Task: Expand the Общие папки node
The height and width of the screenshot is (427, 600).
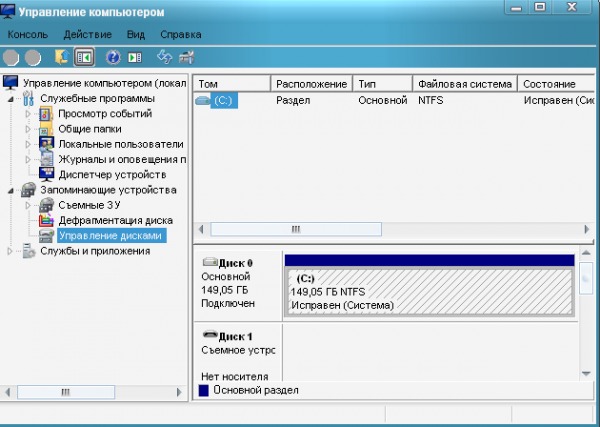Action: coord(28,129)
